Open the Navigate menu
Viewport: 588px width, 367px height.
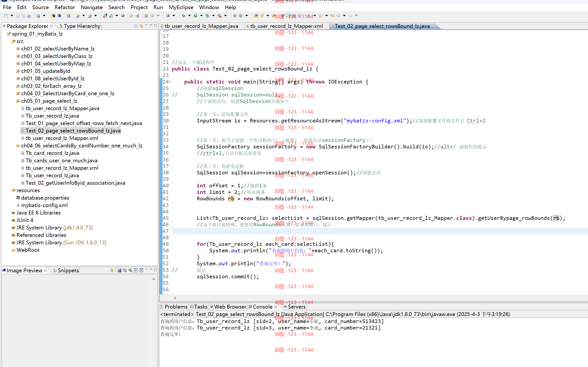click(92, 7)
